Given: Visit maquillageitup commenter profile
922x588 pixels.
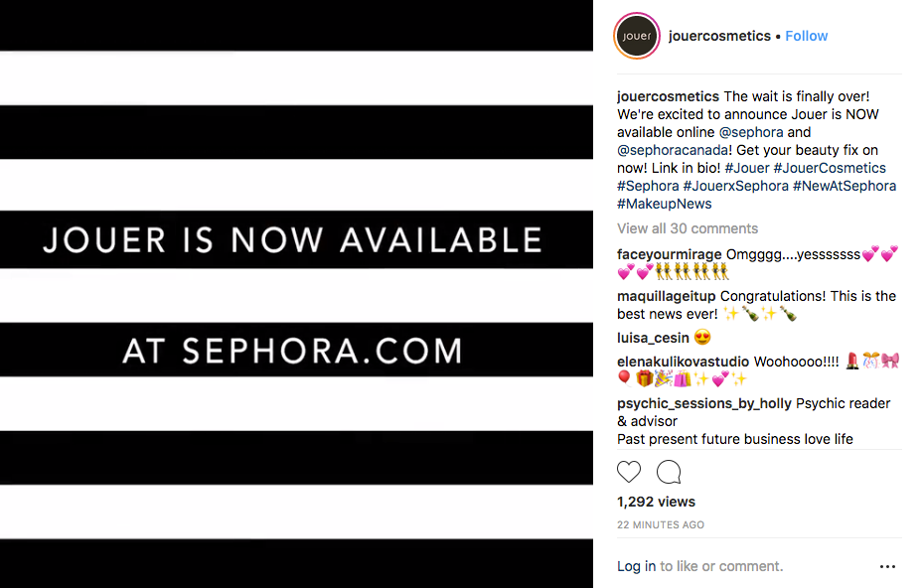Looking at the screenshot, I should [666, 296].
